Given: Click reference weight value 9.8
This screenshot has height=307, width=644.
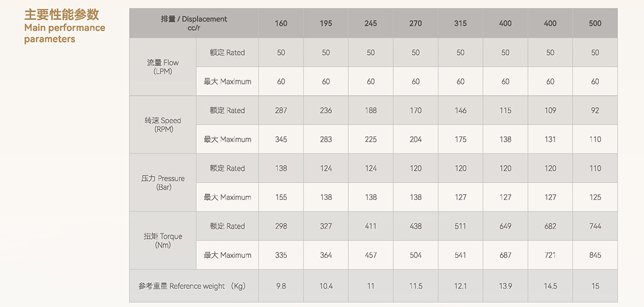Looking at the screenshot, I should [281, 286].
